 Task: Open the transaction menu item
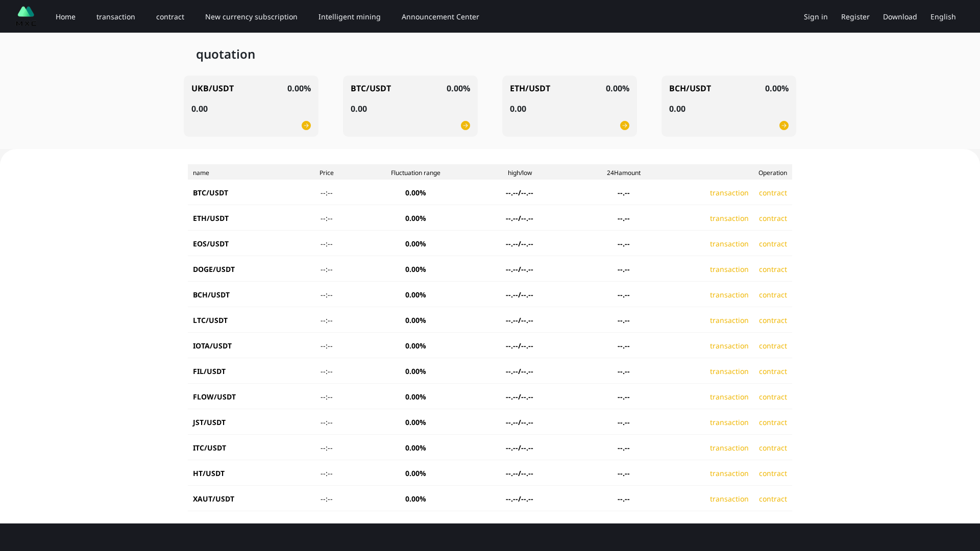[115, 16]
